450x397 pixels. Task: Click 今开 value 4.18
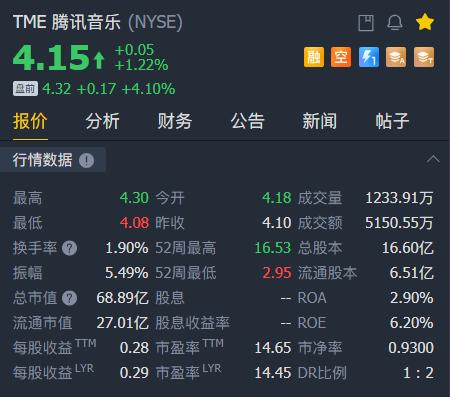(x=277, y=198)
